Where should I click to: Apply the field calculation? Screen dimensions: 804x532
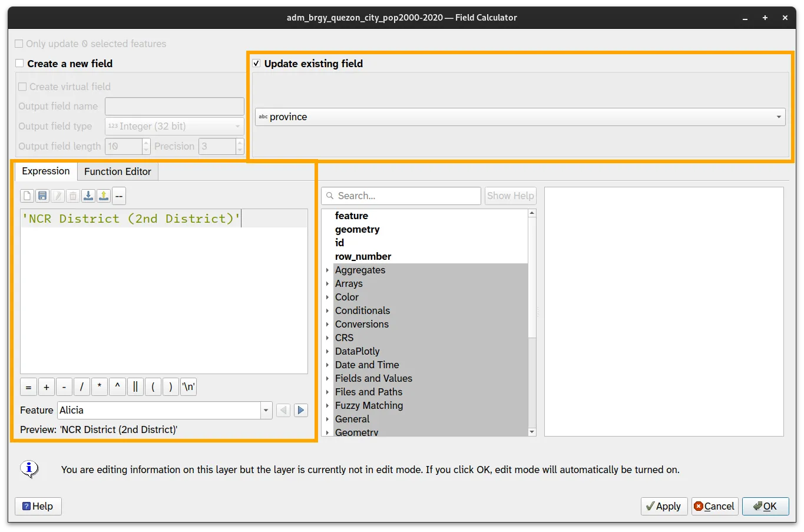[664, 506]
